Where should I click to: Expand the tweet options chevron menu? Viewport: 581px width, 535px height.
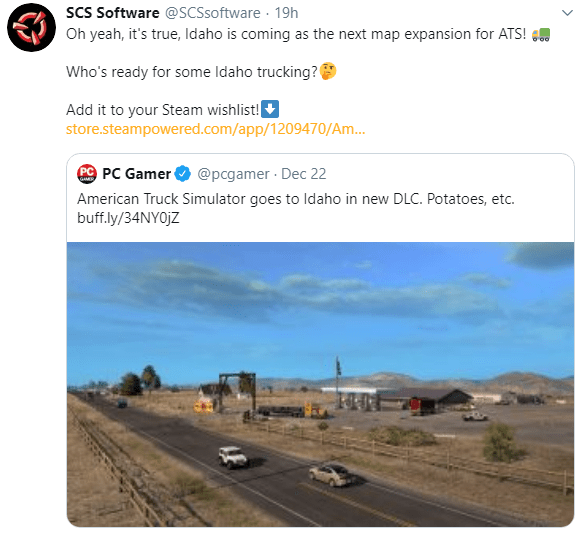click(x=567, y=13)
